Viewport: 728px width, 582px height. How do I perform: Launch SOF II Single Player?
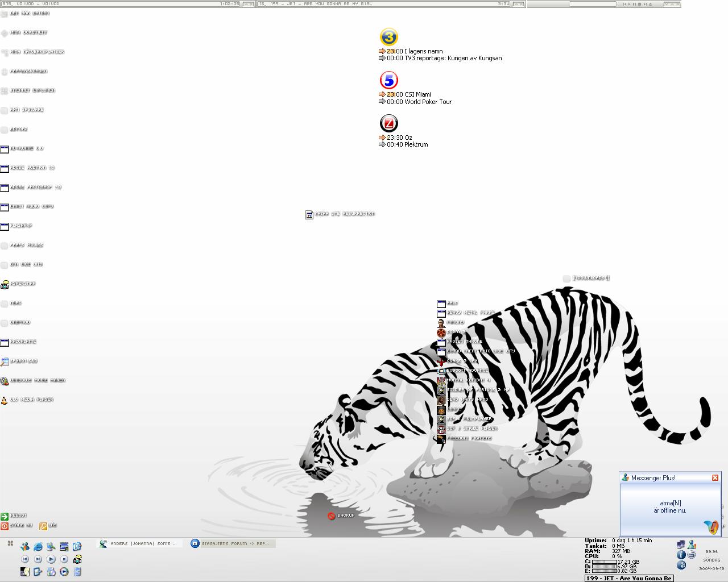[x=468, y=429]
